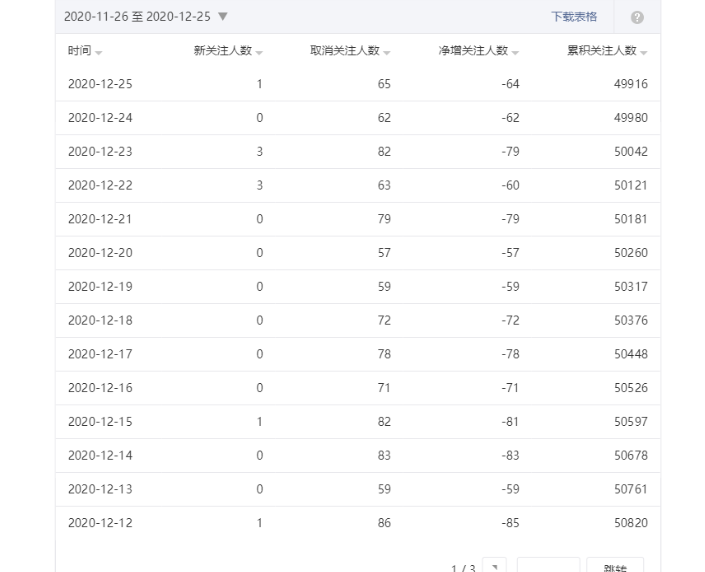Screen dimensions: 705x572
Task: Click net increase value -71
Action: click(x=510, y=388)
